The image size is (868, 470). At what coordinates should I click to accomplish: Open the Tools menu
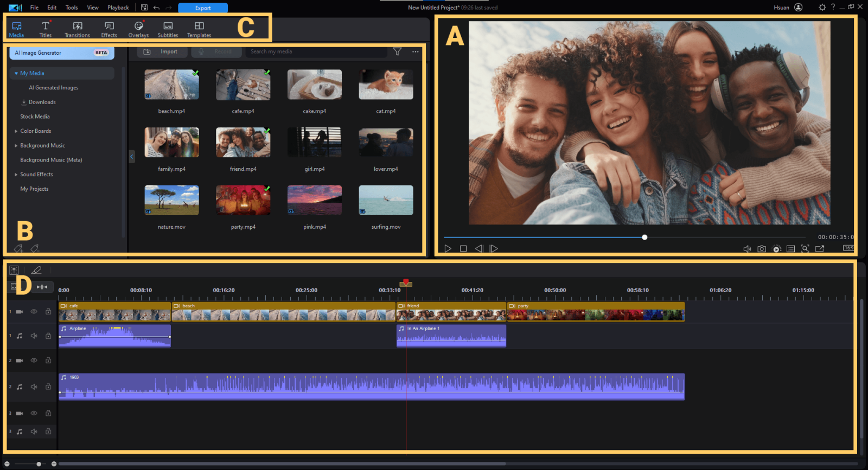pos(72,8)
